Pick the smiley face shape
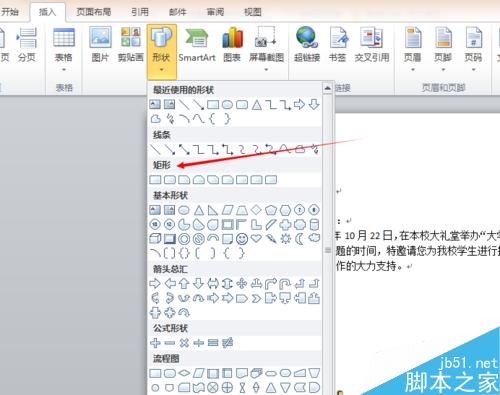 point(242,239)
